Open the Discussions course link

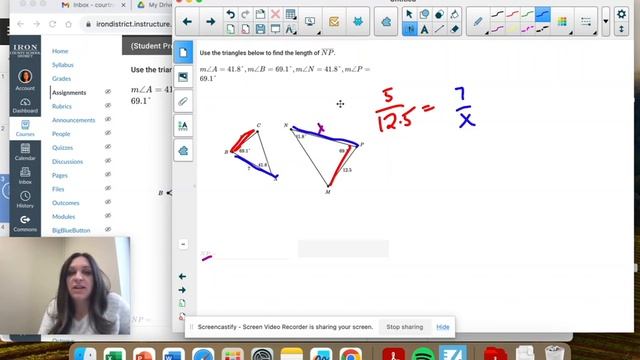click(67, 162)
